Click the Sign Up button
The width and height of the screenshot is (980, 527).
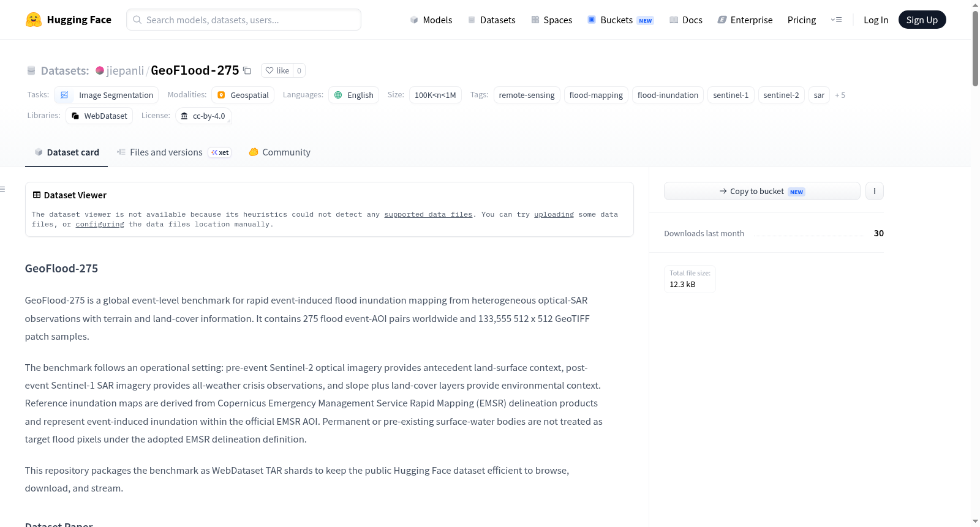[x=922, y=20]
